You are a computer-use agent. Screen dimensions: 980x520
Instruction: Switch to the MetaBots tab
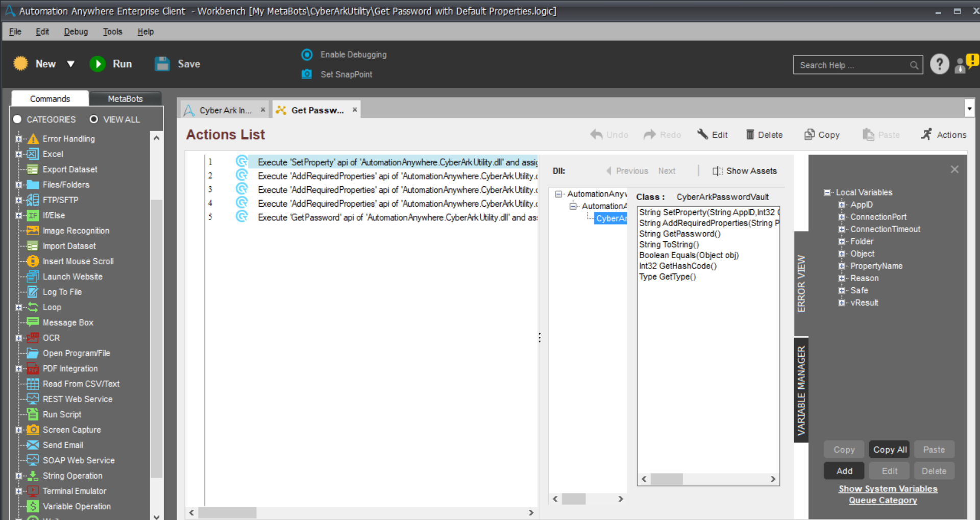[125, 98]
